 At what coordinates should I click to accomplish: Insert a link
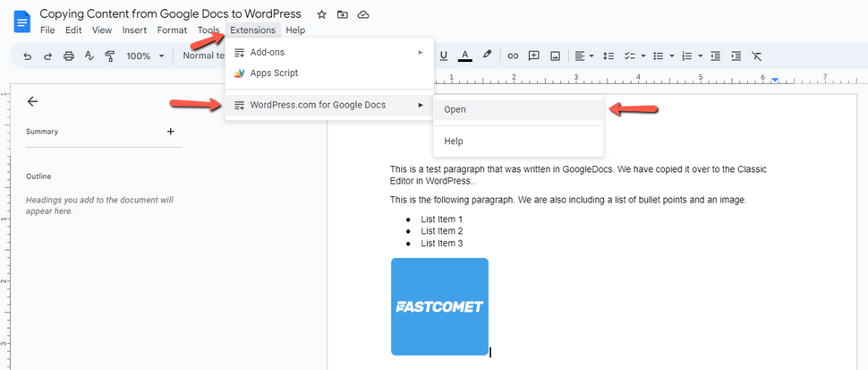click(x=513, y=56)
